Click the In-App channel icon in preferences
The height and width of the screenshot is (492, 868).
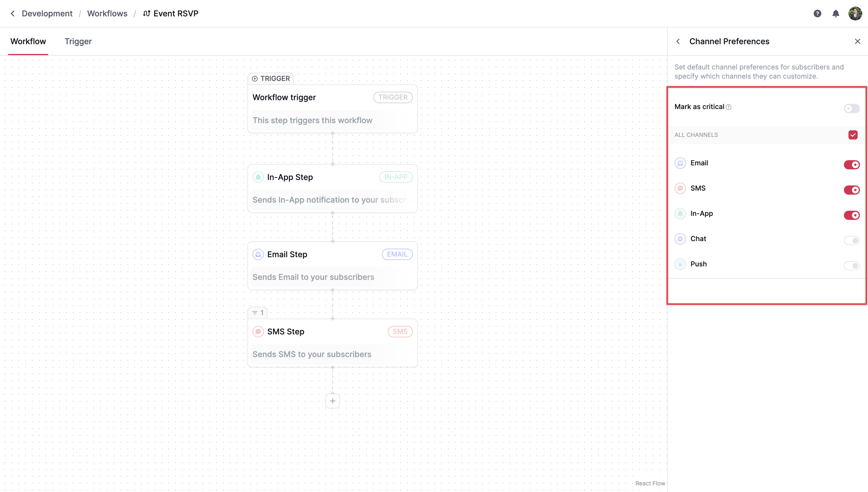(x=680, y=214)
